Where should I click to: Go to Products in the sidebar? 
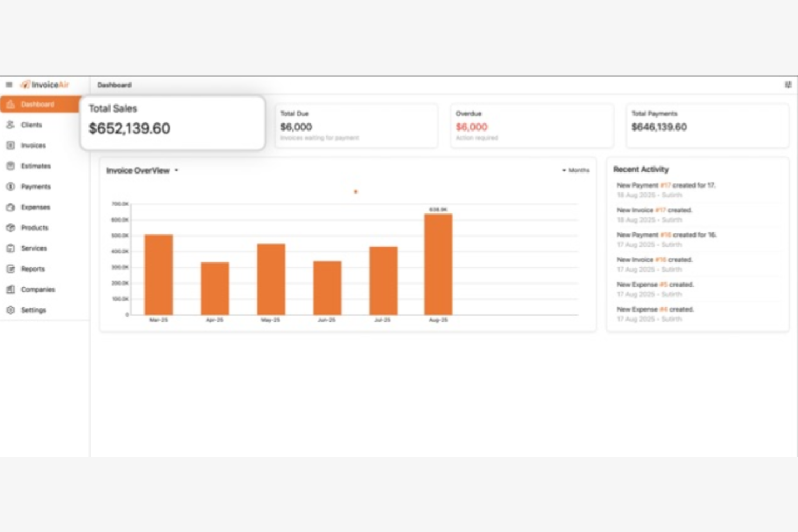[x=35, y=227]
